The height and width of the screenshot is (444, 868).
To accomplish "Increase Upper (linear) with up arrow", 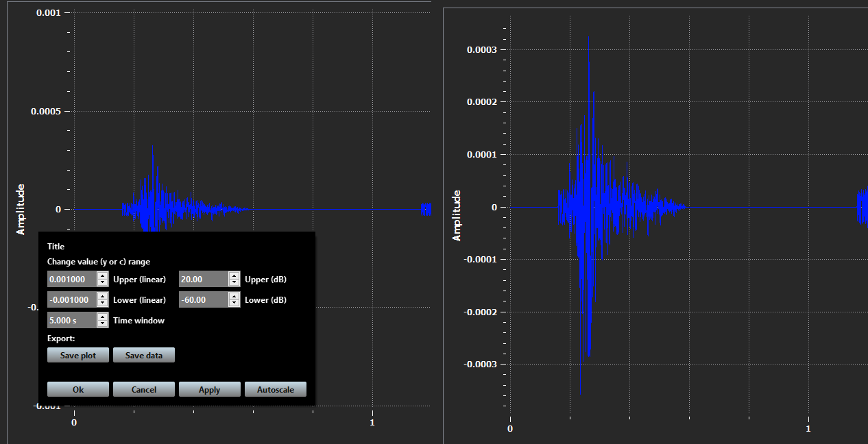I will pyautogui.click(x=103, y=275).
